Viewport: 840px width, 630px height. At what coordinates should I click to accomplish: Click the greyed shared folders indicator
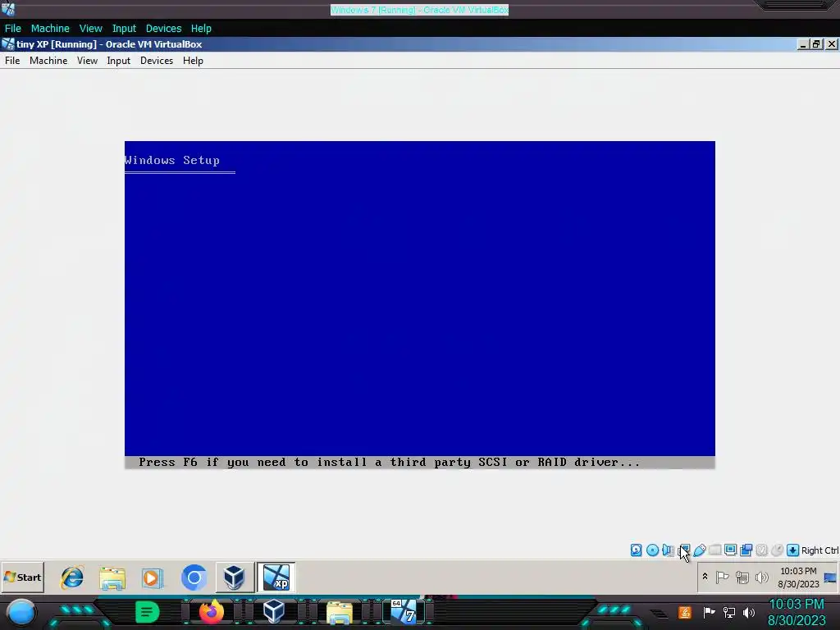coord(714,550)
